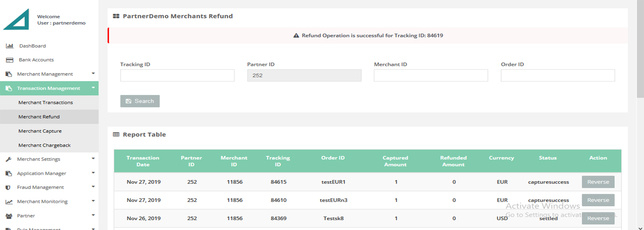Open Merchant Transactions page
The height and width of the screenshot is (230, 644).
(46, 102)
